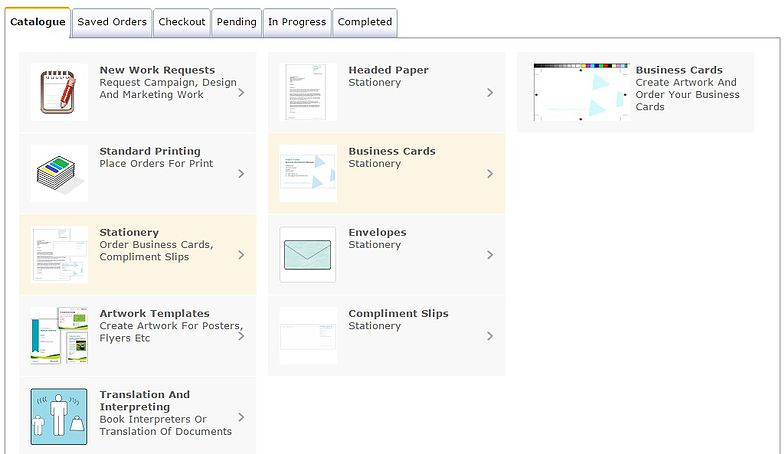The image size is (784, 454).
Task: Open the Artwork Templates title link
Action: 154,314
